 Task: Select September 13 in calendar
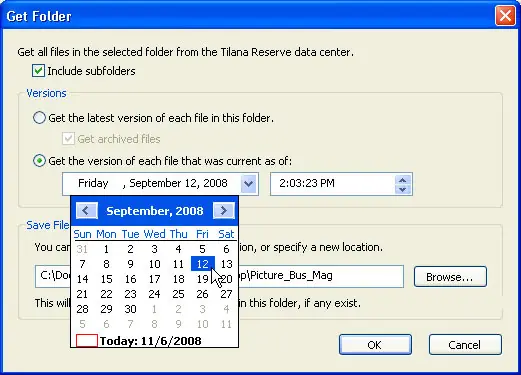(226, 264)
